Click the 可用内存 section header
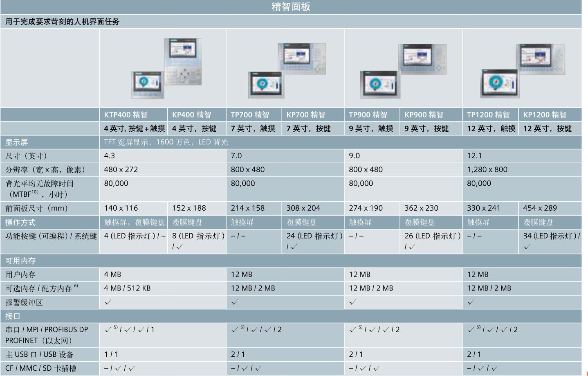588x376 pixels. [20, 261]
